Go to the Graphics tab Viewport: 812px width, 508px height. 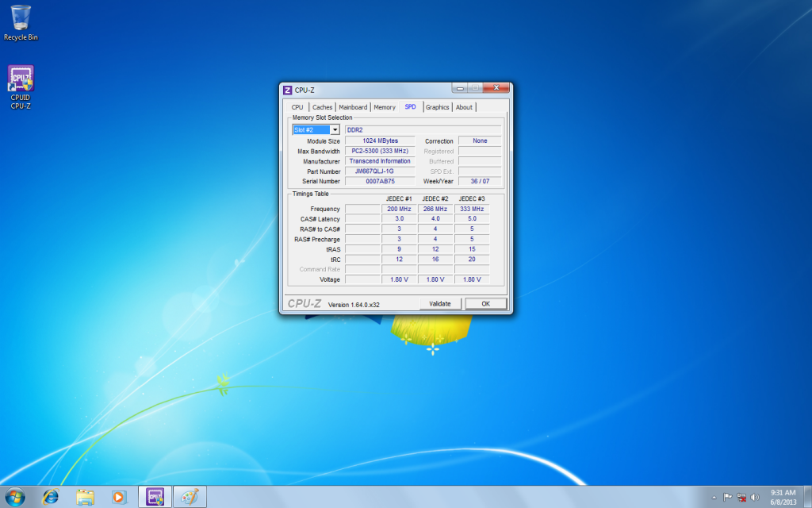click(x=437, y=107)
